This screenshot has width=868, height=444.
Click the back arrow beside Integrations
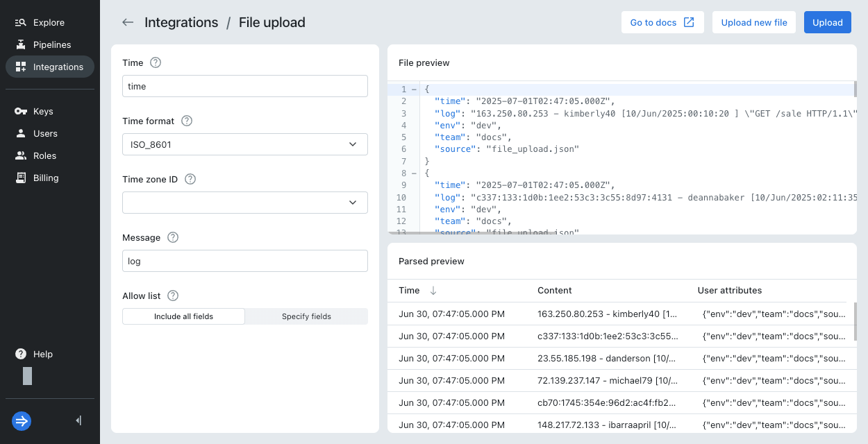tap(128, 22)
